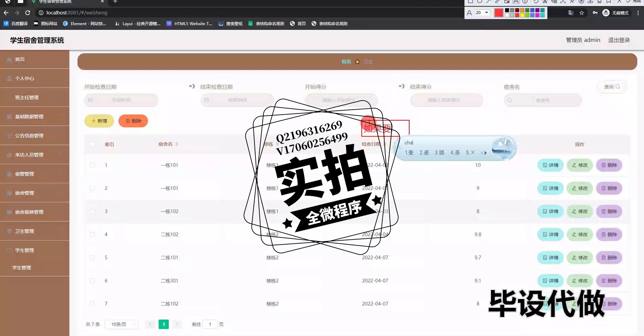
Task: Click 修改 button for row 5
Action: point(580,258)
